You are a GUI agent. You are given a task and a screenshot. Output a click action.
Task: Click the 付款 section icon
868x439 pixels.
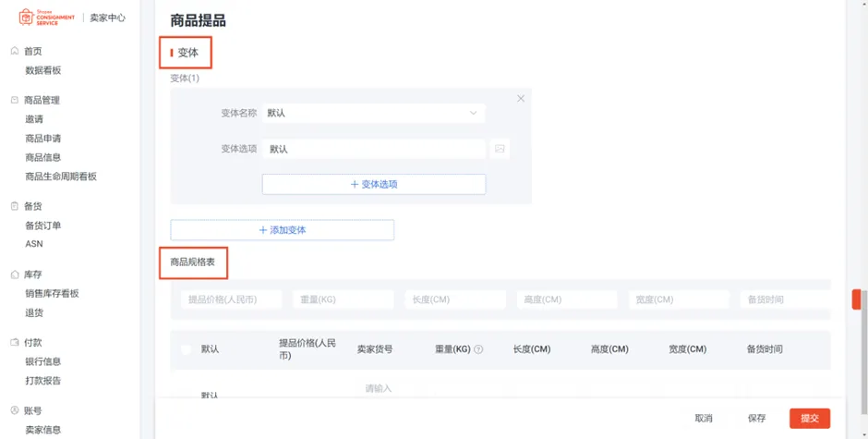tap(15, 343)
